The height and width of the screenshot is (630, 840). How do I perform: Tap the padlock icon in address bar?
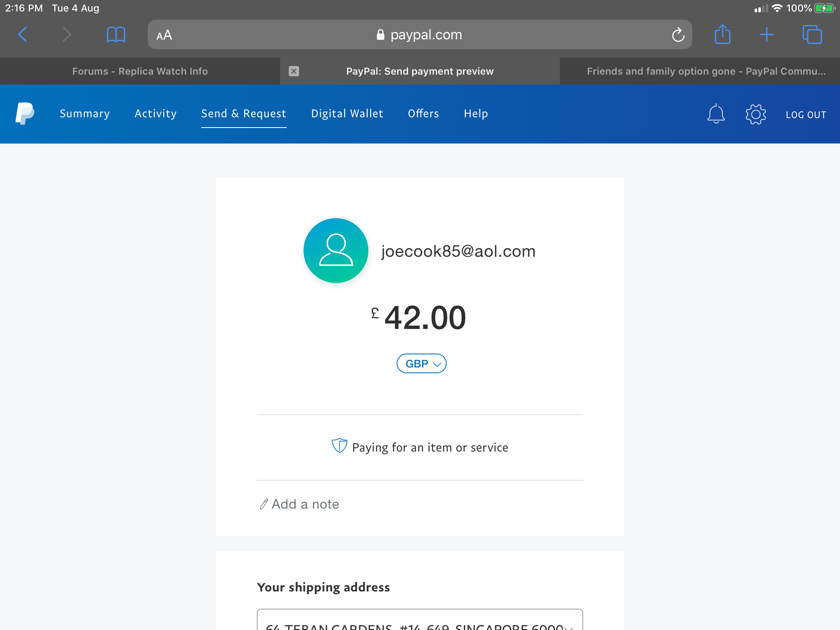[x=381, y=35]
